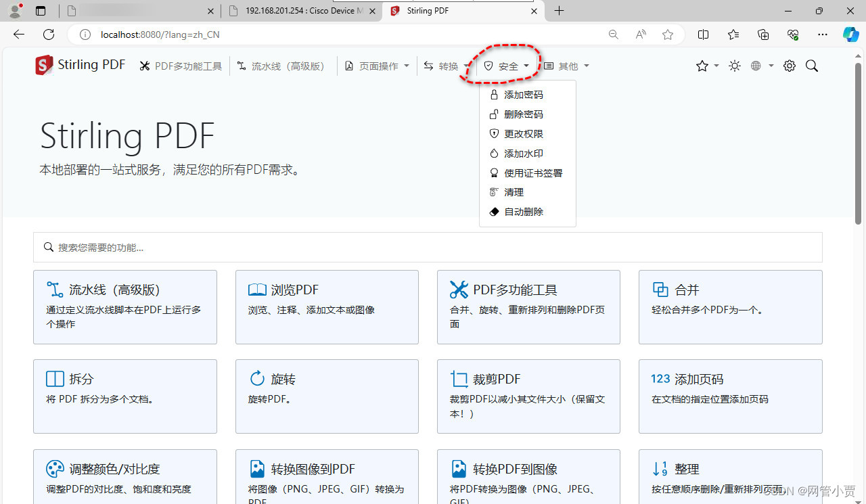Open browser settings and more menu
Screen dimensions: 866x504
click(823, 35)
